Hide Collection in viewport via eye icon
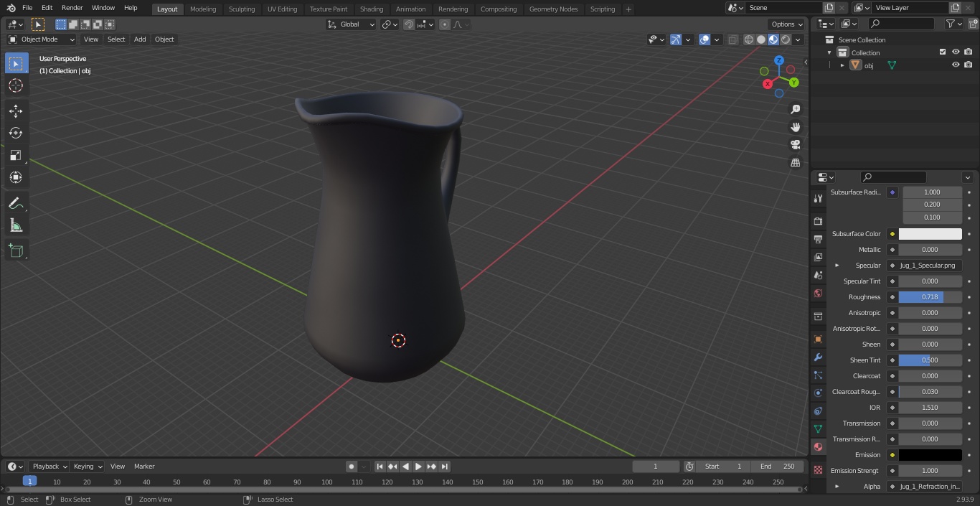 pyautogui.click(x=956, y=52)
